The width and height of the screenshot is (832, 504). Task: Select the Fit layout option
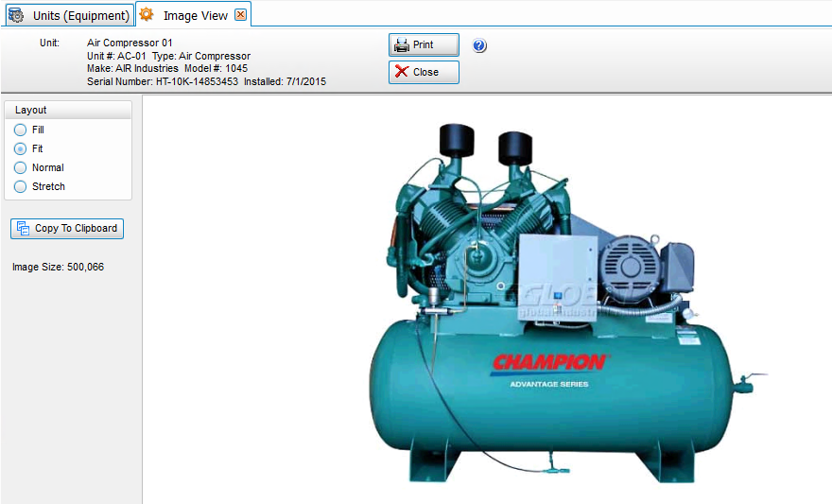point(20,148)
